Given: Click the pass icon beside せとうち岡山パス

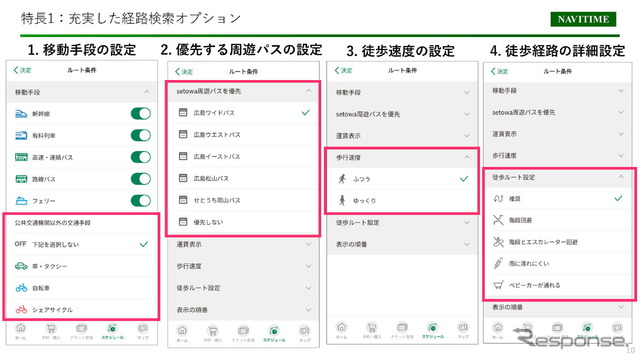Looking at the screenshot, I should click(183, 200).
